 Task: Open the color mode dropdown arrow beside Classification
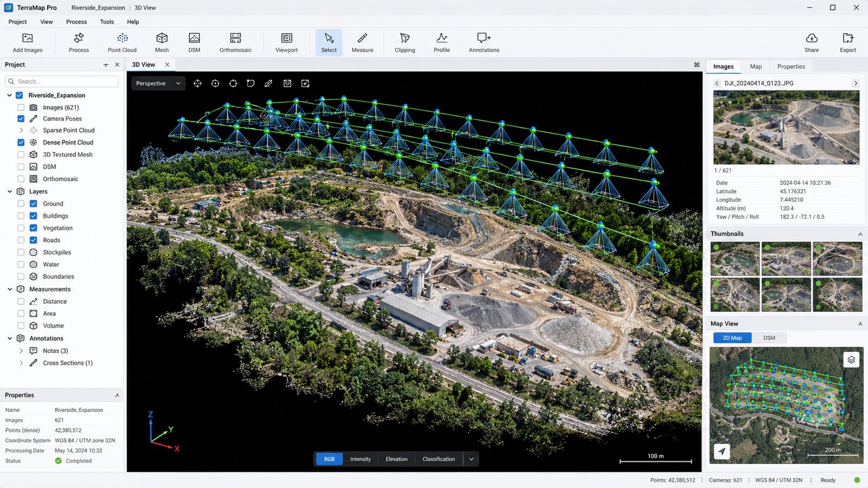tap(471, 459)
